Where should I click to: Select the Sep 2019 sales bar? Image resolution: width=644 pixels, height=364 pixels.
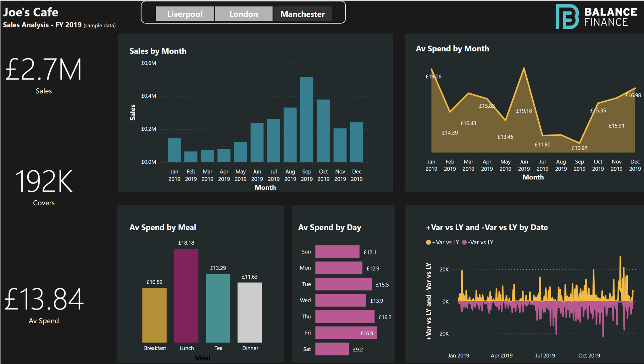[307, 119]
